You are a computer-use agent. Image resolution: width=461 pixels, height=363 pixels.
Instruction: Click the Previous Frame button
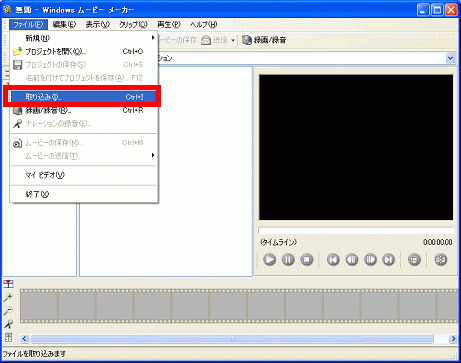352,259
